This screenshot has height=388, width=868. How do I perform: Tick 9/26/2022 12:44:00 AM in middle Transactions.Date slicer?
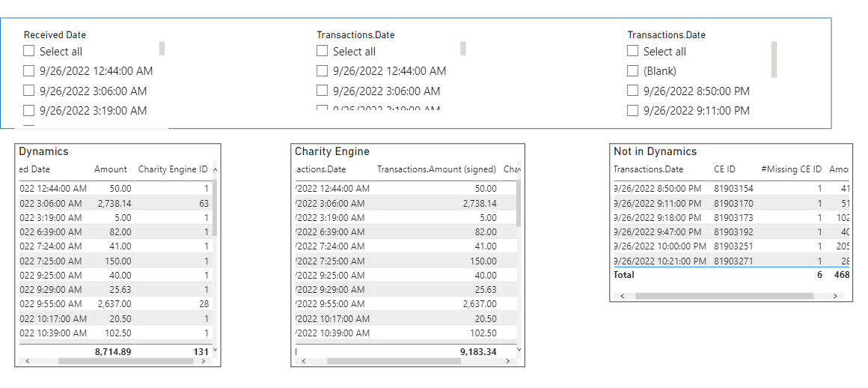tap(323, 70)
